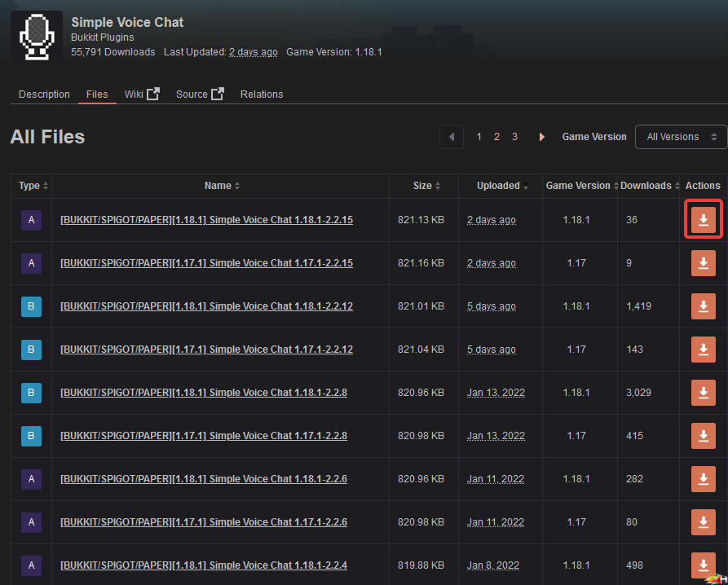Go to page 2 of files
Viewport: 728px width, 585px height.
pyautogui.click(x=496, y=137)
